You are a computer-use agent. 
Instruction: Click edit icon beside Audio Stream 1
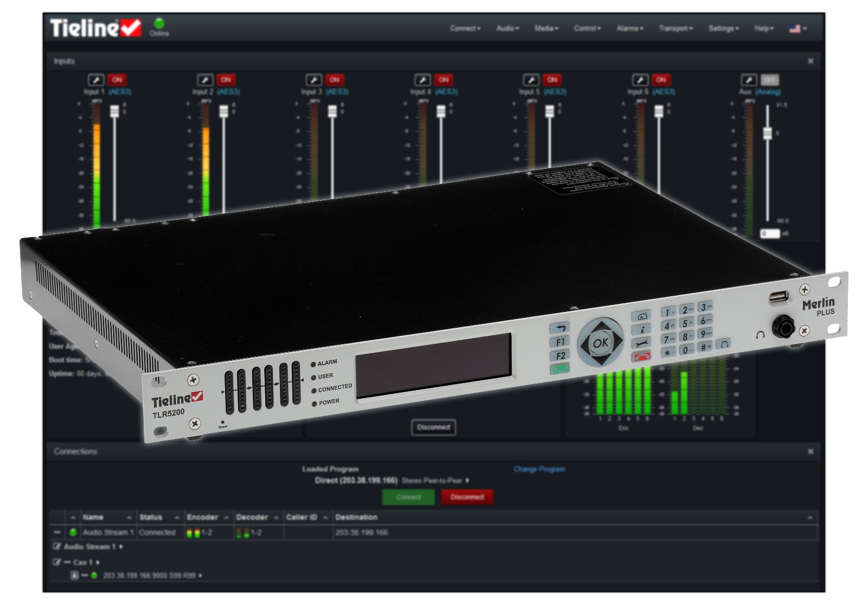[57, 547]
